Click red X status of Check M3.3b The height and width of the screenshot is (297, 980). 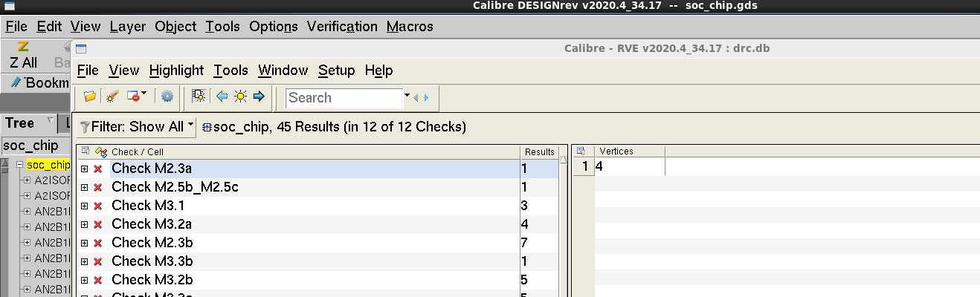(x=97, y=261)
